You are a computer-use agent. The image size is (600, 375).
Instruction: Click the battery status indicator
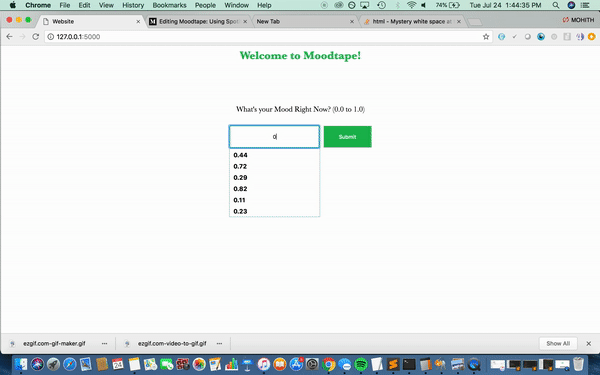click(x=447, y=5)
